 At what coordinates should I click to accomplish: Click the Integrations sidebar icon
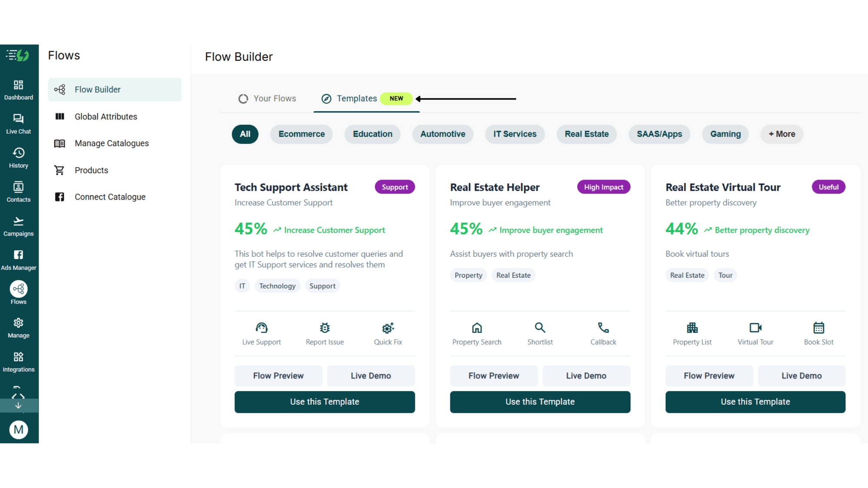pyautogui.click(x=19, y=362)
